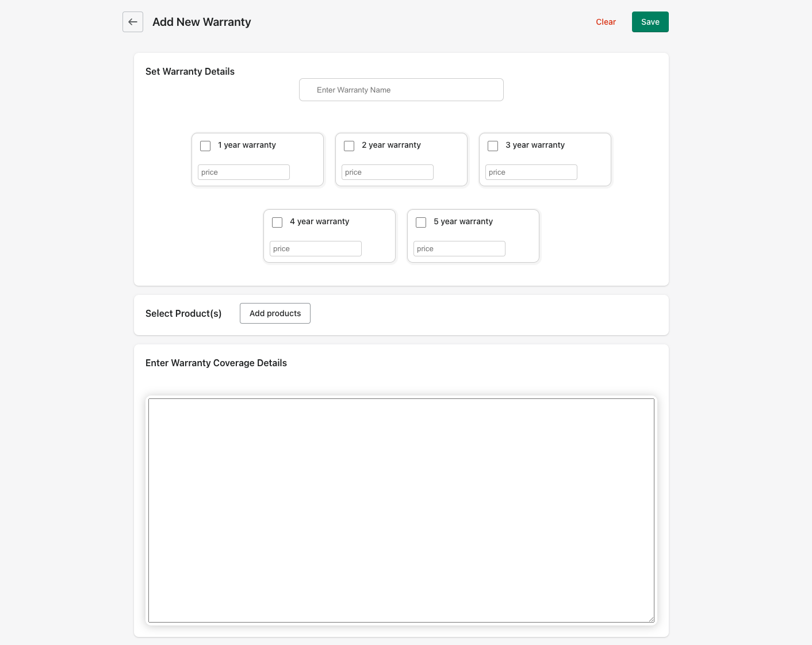Focus the Enter Warranty Name field
The width and height of the screenshot is (812, 645).
coord(401,90)
